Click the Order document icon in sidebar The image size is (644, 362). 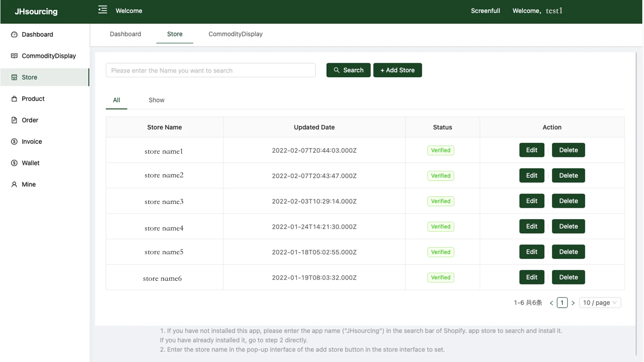pyautogui.click(x=14, y=120)
